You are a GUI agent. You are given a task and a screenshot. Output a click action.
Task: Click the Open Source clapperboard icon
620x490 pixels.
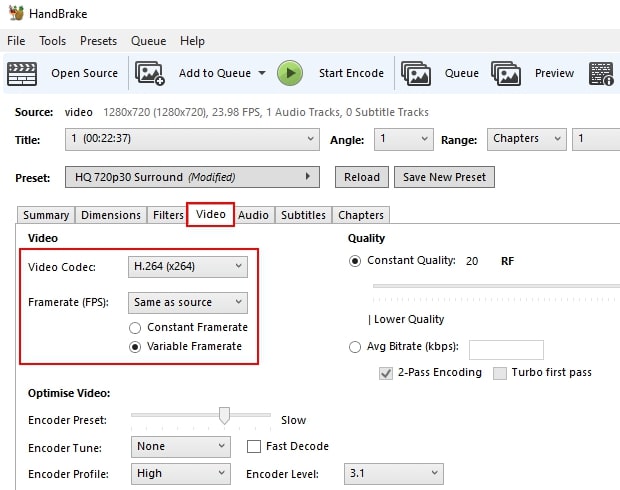pyautogui.click(x=22, y=74)
